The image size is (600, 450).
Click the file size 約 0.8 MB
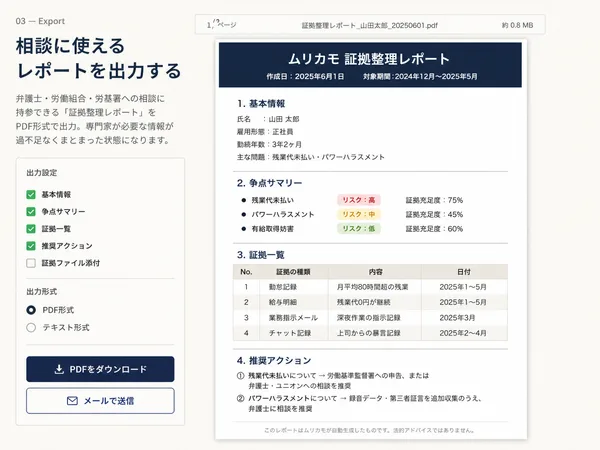coord(517,25)
